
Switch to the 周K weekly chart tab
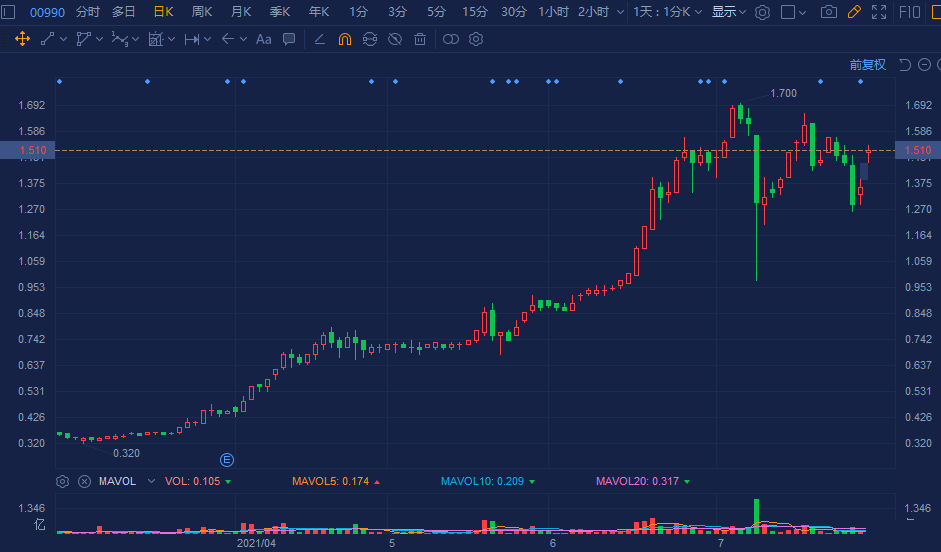pos(202,12)
